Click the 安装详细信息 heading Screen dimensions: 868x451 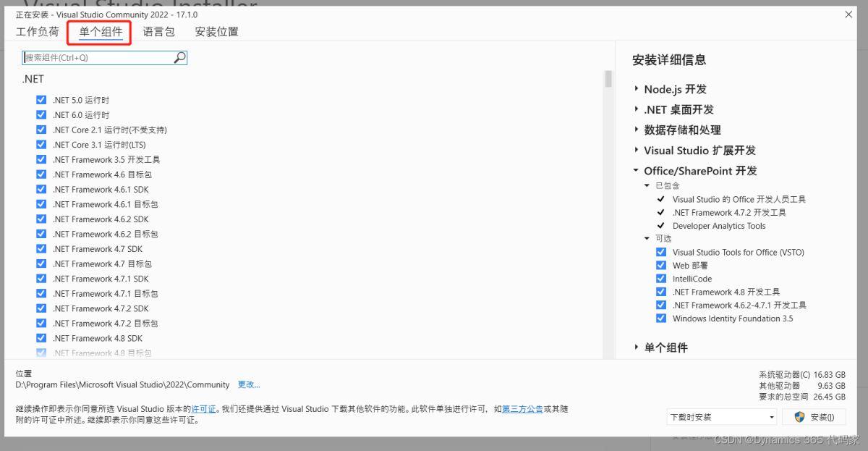[x=669, y=60]
